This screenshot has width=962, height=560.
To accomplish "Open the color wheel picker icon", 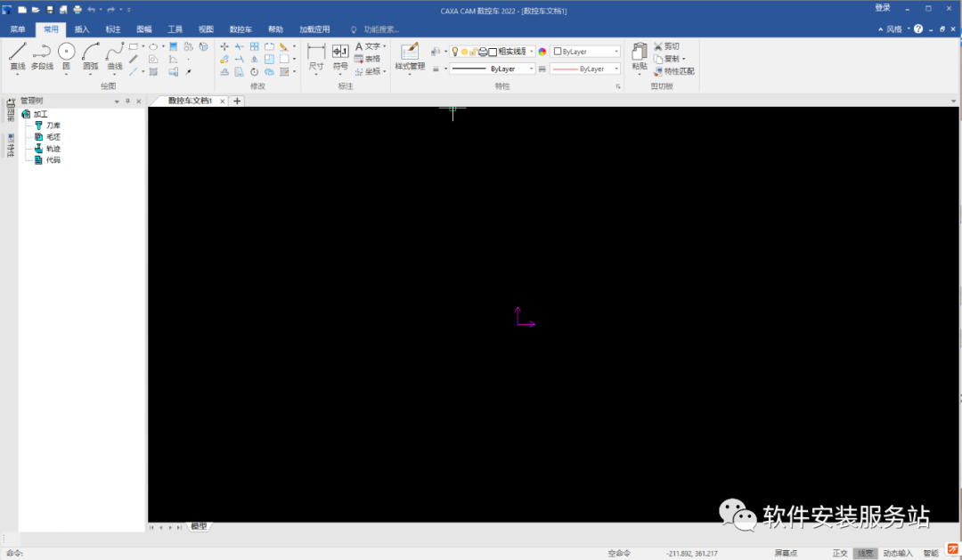I will [542, 52].
